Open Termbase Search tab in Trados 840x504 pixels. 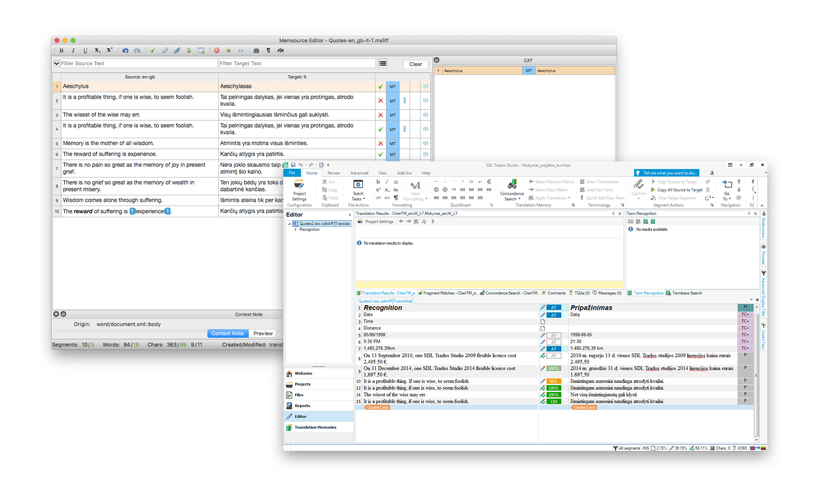tap(684, 293)
